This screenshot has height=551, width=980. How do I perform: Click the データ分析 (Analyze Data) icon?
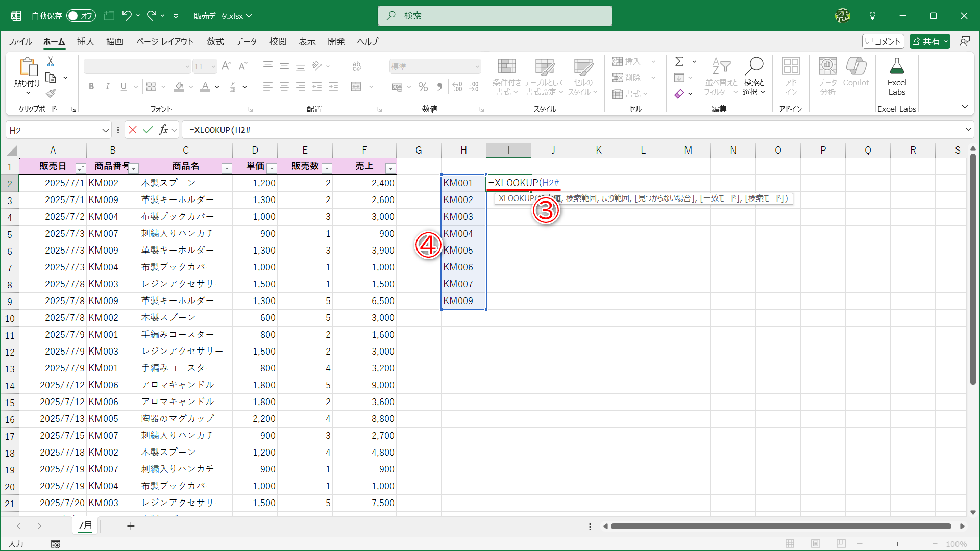point(827,74)
